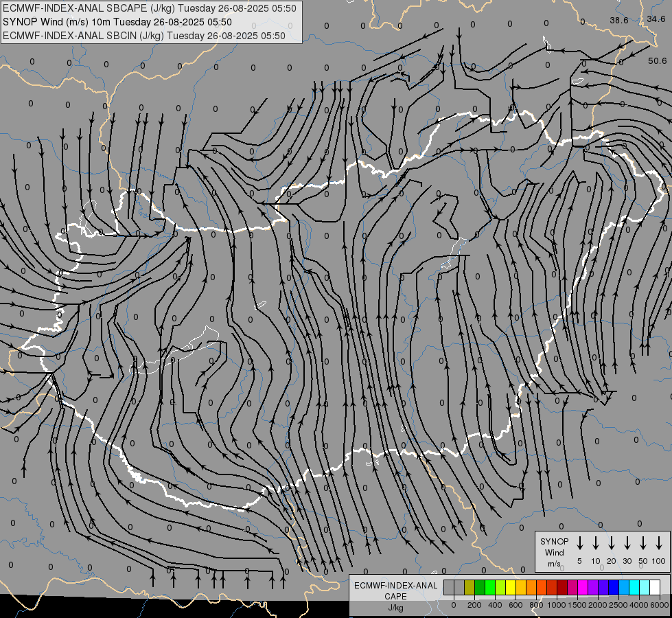Click wind legend speed label 100

coord(659,561)
